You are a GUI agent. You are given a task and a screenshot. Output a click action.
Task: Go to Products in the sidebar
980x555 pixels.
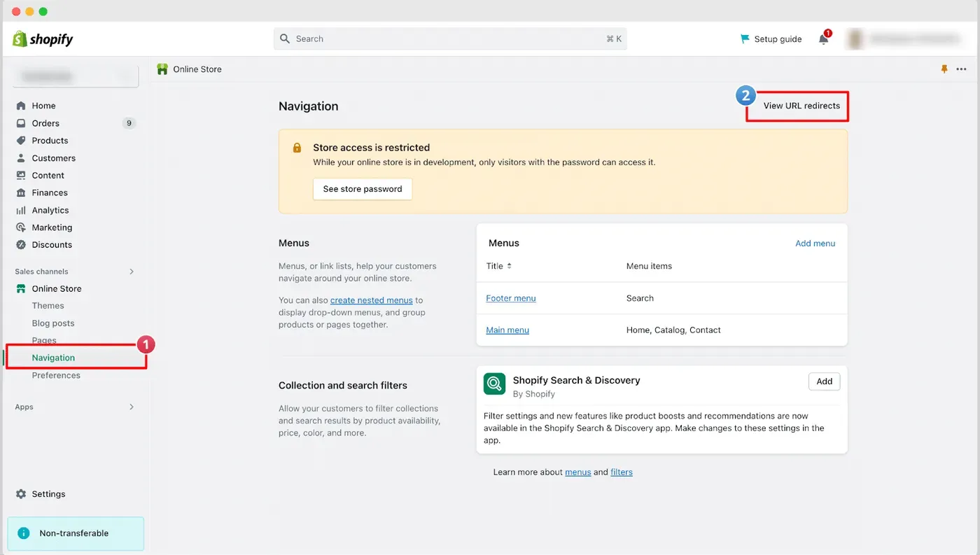click(x=50, y=141)
